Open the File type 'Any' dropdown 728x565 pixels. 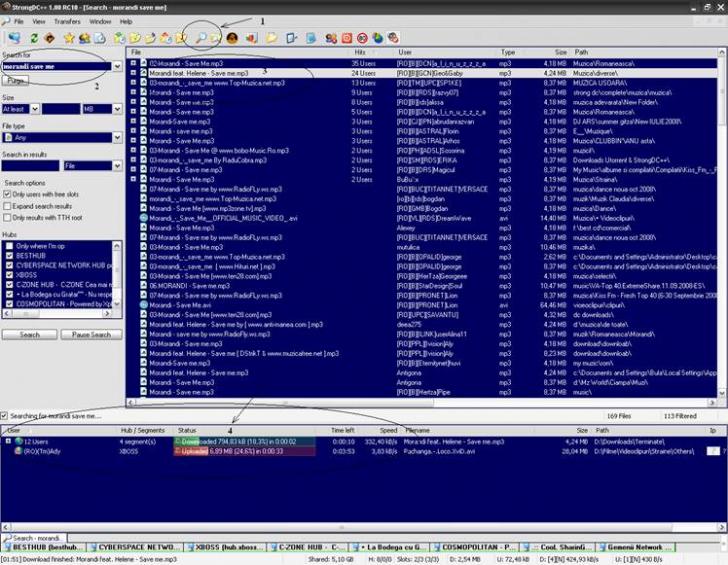click(x=117, y=138)
